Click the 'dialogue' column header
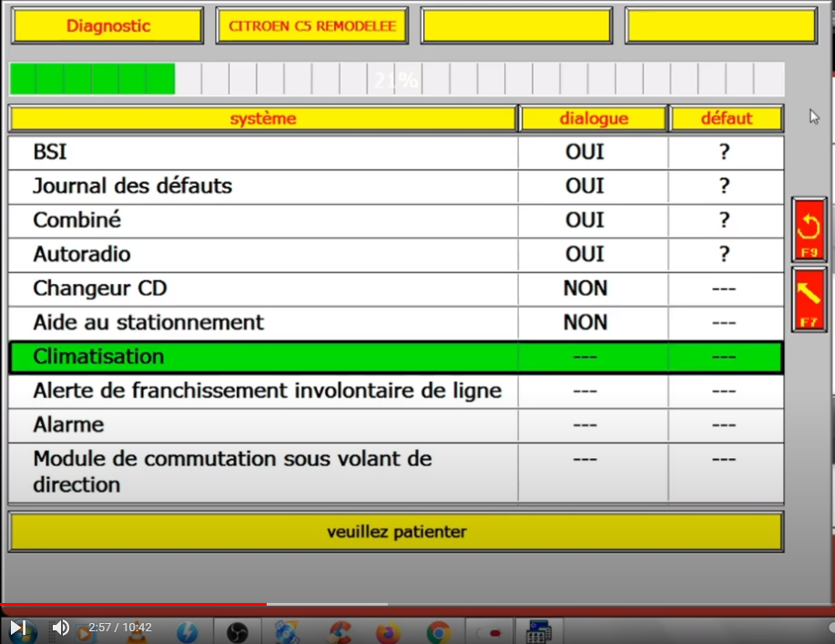835x644 pixels. (x=594, y=118)
